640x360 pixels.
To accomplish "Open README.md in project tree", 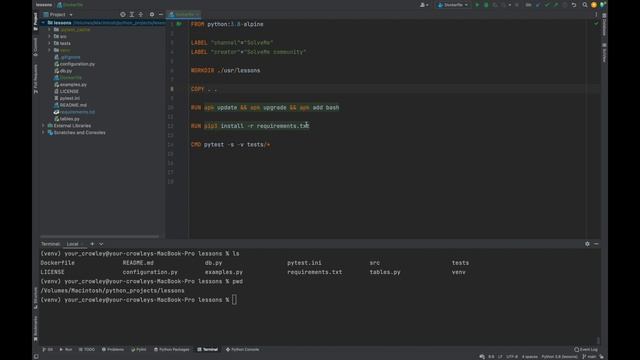I will pyautogui.click(x=73, y=105).
